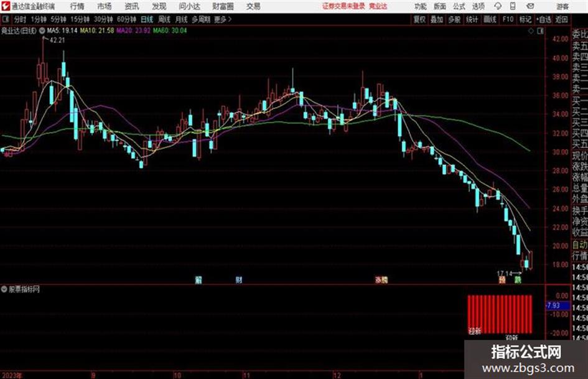Click the 42.21 high price label

[x=57, y=40]
